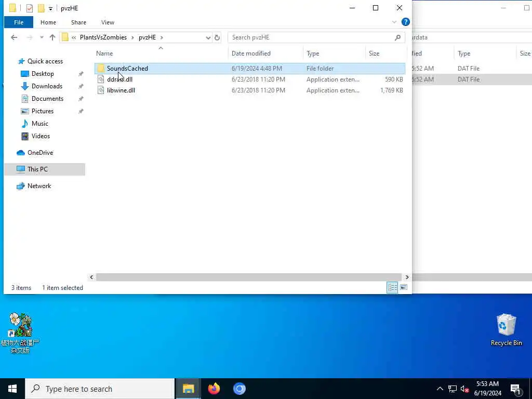Click the SoundsCached folder icon

(101, 69)
